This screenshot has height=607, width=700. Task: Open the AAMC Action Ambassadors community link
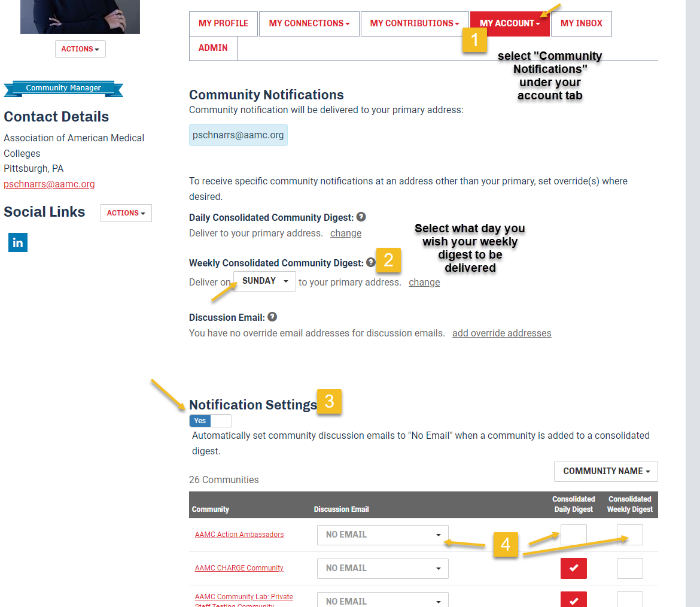click(x=239, y=534)
